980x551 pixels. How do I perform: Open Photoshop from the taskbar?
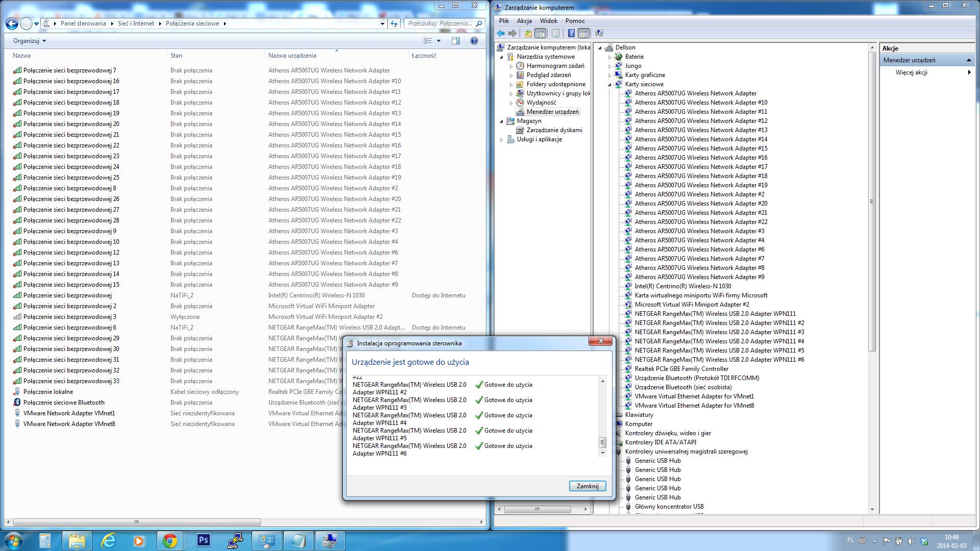(x=203, y=540)
